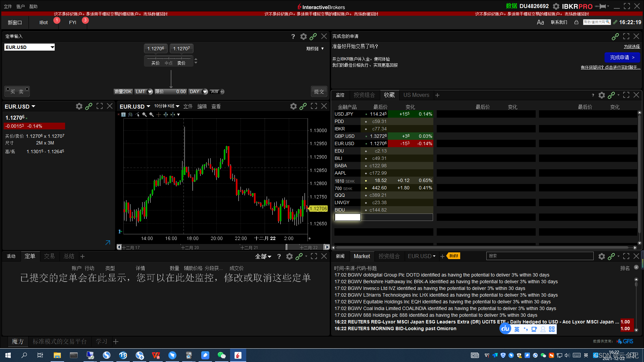The width and height of the screenshot is (644, 362).
Task: Activate chart crosshair tool
Action: point(159,115)
